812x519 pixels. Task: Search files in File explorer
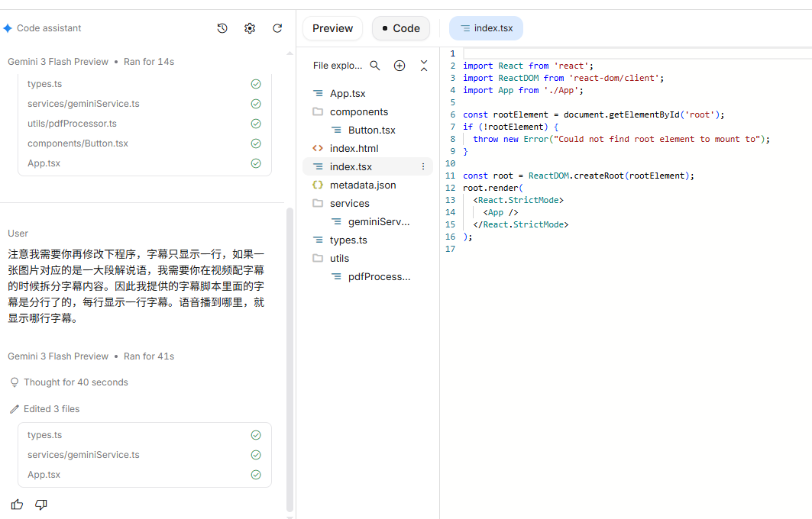pyautogui.click(x=375, y=66)
